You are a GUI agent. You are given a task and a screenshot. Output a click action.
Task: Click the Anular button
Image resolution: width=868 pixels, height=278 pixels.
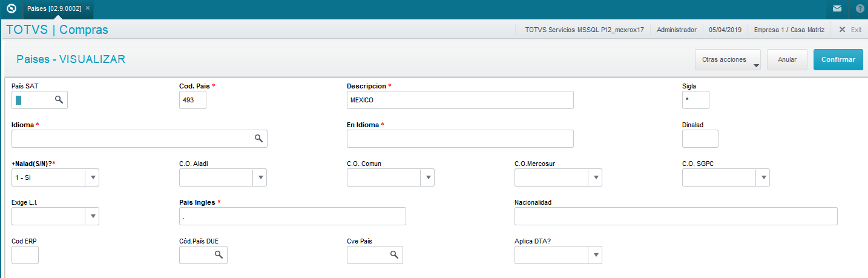click(787, 60)
